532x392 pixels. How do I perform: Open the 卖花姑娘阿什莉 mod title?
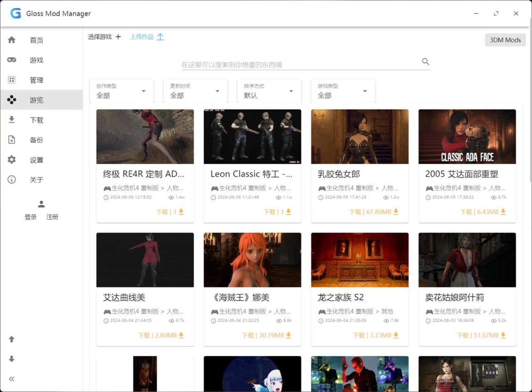[x=454, y=298]
